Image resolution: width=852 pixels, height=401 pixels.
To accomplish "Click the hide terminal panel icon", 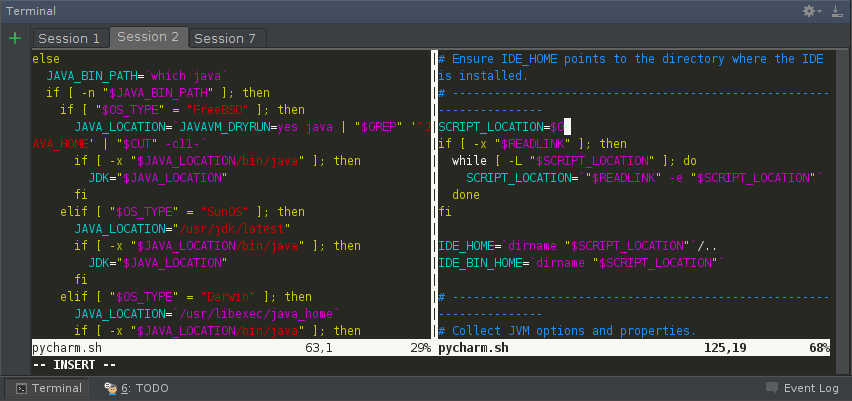I will click(x=837, y=11).
